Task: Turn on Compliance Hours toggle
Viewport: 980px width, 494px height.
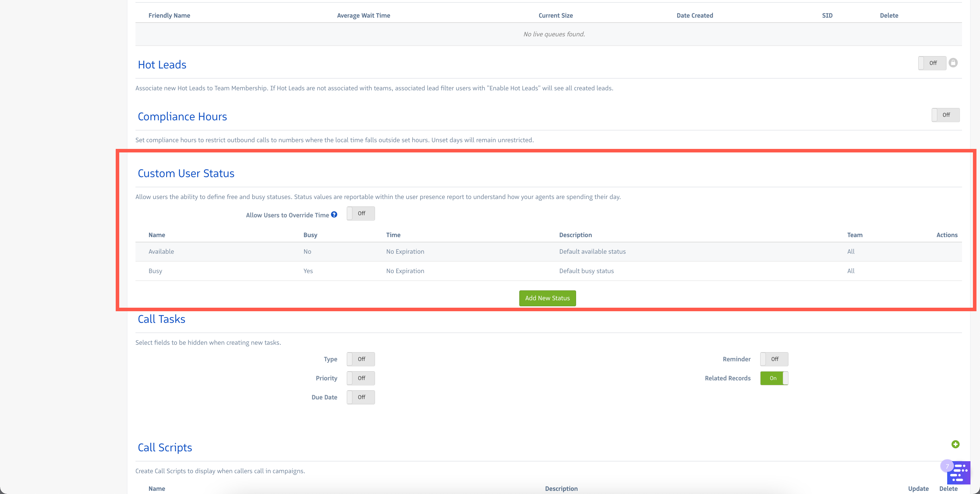Action: [x=945, y=115]
